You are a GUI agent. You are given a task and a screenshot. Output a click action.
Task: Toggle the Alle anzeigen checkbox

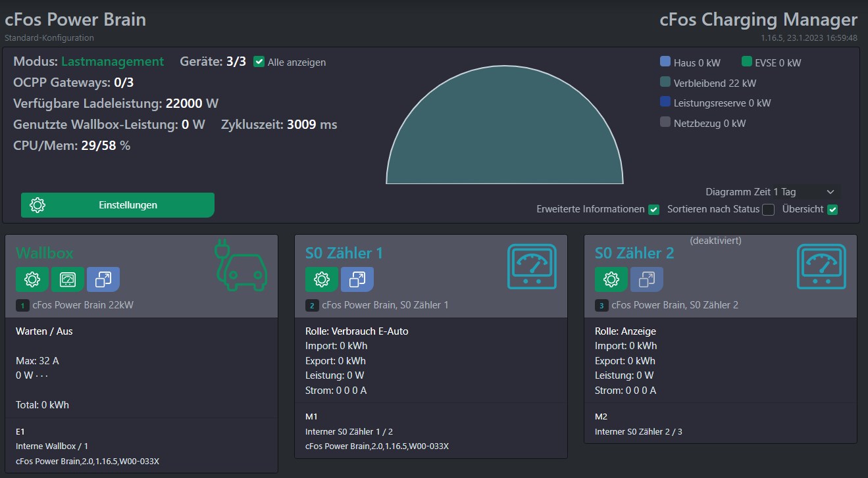tap(259, 62)
